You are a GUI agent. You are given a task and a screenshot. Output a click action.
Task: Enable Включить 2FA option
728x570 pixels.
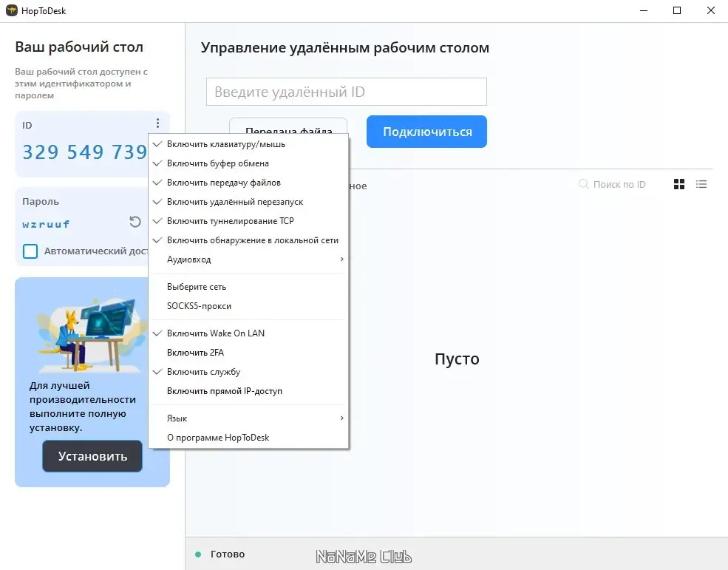point(196,353)
